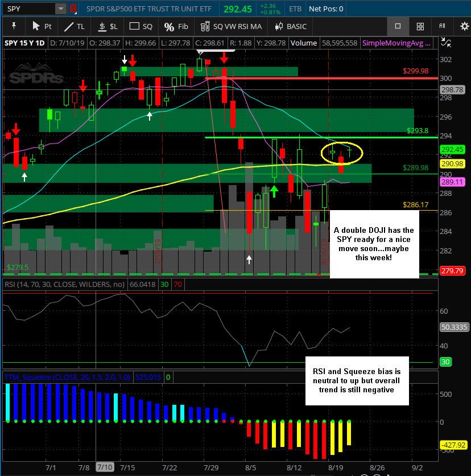Collapse chart header with arrows icon
The height and width of the screenshot is (476, 471).
[446, 42]
